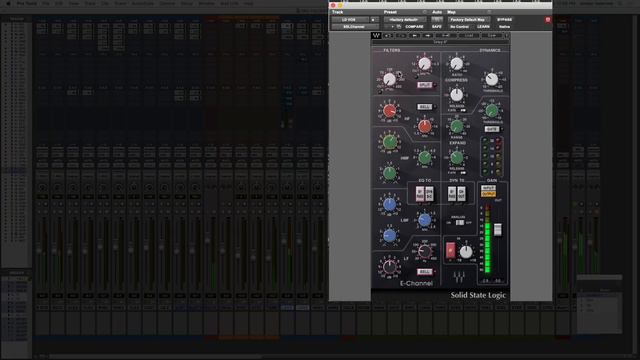Toggle the EQ TO BYPASS button
The image size is (640, 360).
tap(420, 194)
